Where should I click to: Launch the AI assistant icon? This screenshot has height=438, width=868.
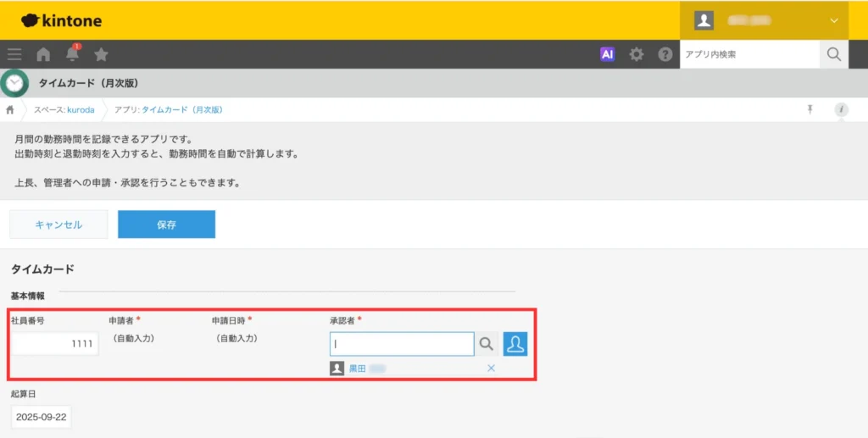(x=607, y=54)
